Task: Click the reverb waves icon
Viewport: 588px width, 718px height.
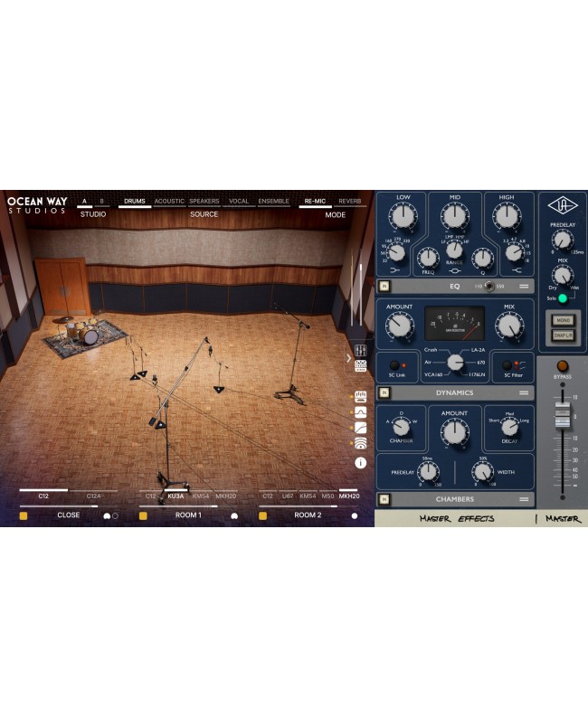Action: [x=360, y=443]
